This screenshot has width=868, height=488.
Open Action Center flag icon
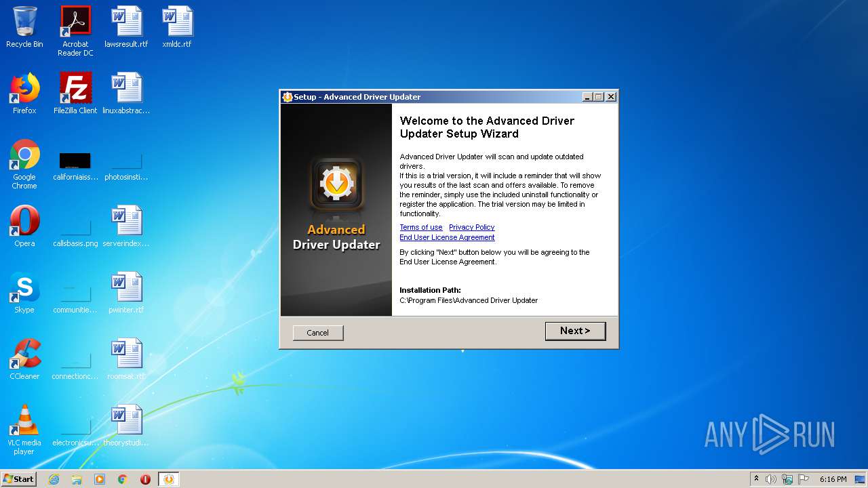tap(804, 479)
